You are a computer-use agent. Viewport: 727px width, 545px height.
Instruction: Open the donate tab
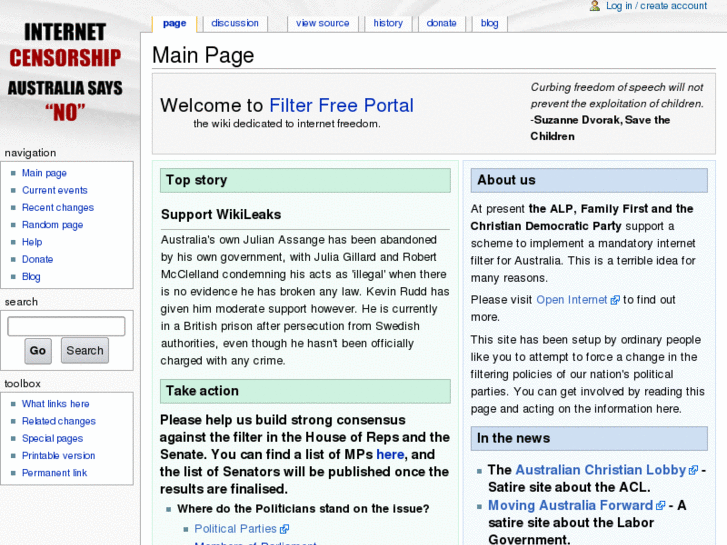pyautogui.click(x=441, y=23)
